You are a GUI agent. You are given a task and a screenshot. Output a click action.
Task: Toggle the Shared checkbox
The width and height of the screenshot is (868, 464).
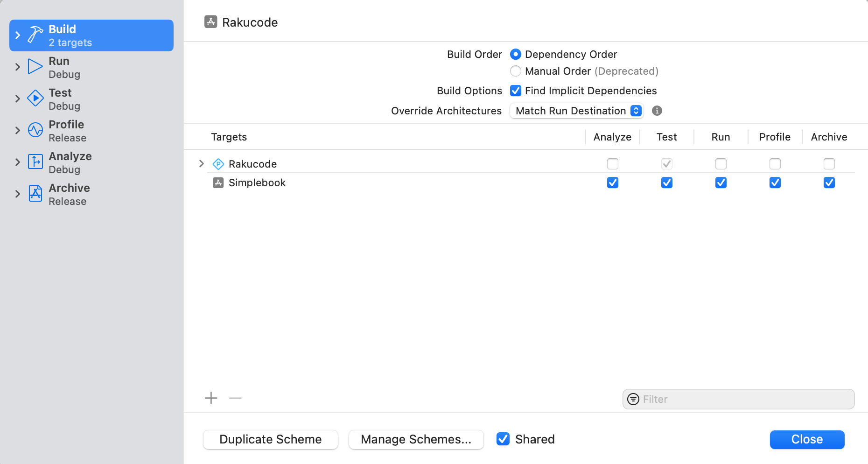coord(503,439)
